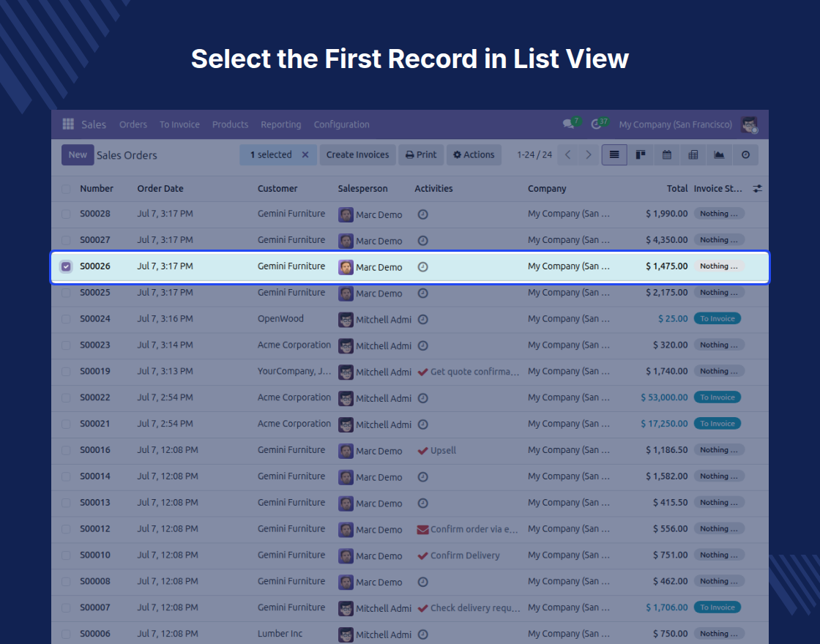Click Marc Demo avatar on S00028
Image resolution: width=820 pixels, height=644 pixels.
point(346,214)
